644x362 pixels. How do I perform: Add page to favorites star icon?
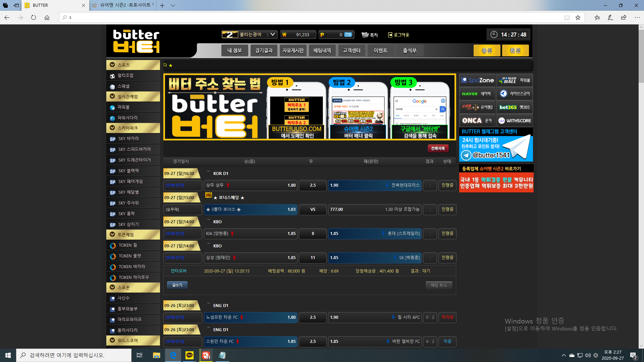click(x=578, y=17)
